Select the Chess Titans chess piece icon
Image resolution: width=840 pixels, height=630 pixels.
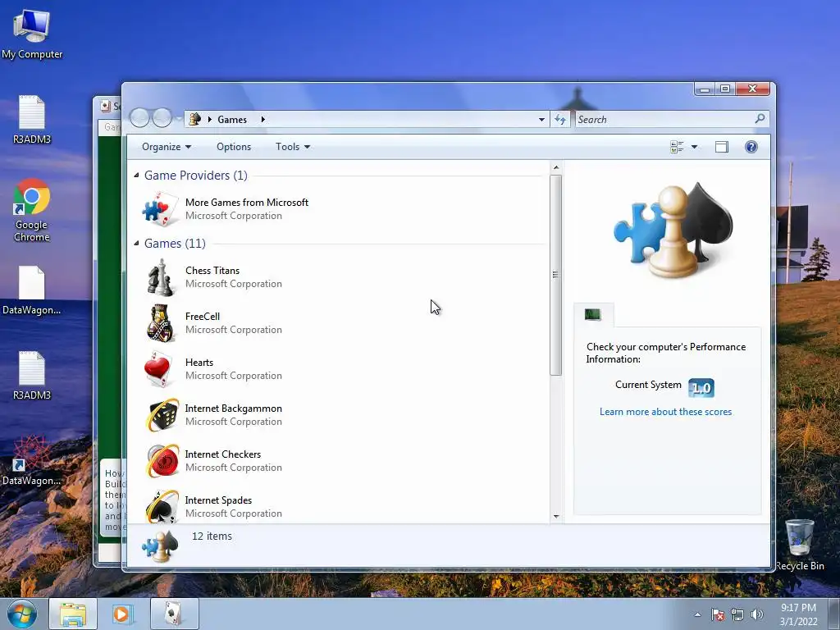pyautogui.click(x=160, y=277)
